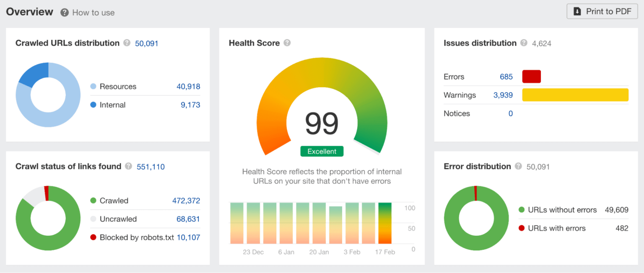The width and height of the screenshot is (644, 273).
Task: Click the Crawled links count 472,372
Action: coord(186,201)
